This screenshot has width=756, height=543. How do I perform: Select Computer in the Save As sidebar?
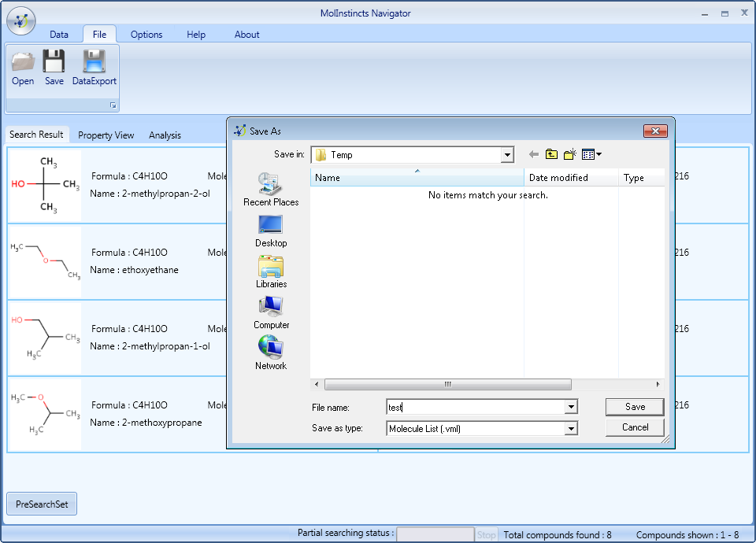(x=271, y=312)
